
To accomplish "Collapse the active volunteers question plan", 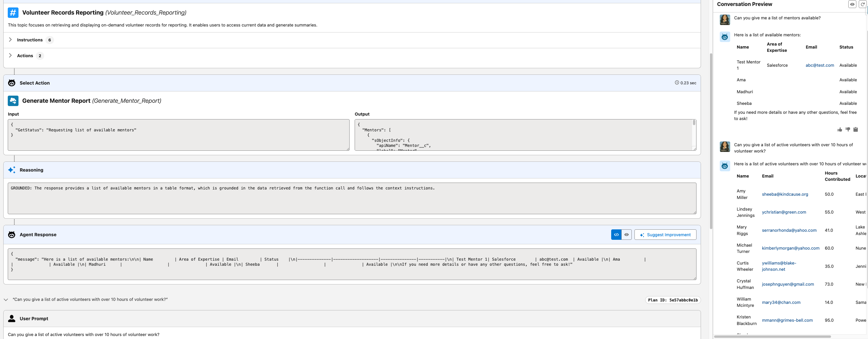I will pyautogui.click(x=6, y=300).
